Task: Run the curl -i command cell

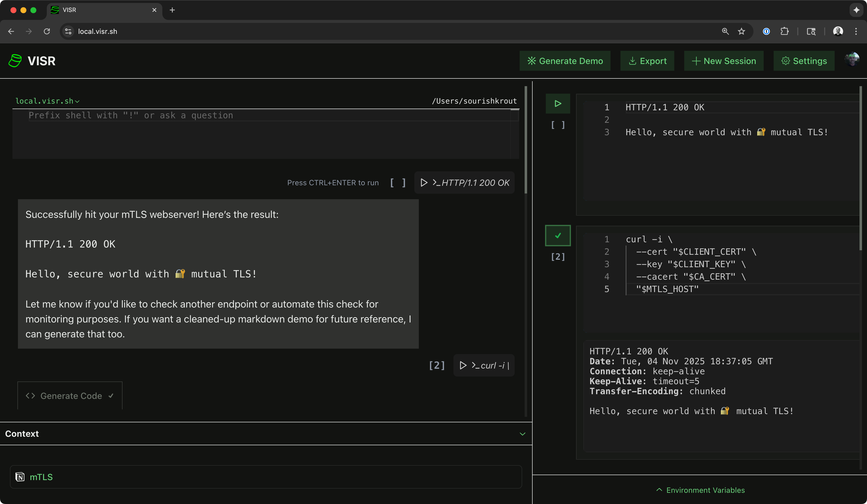Action: pos(483,365)
